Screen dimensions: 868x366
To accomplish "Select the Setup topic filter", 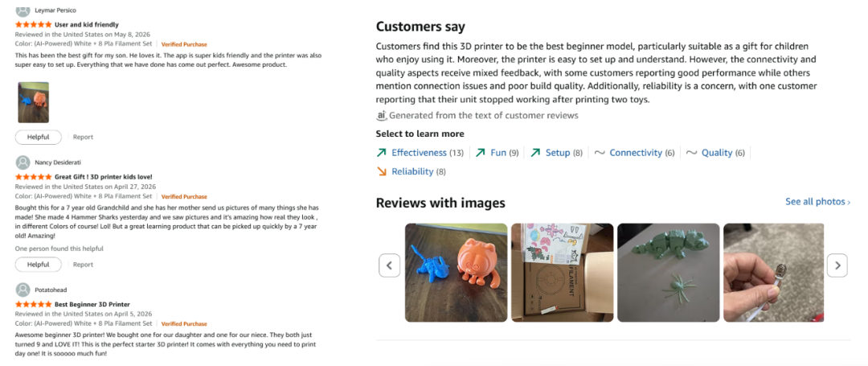I will 556,153.
